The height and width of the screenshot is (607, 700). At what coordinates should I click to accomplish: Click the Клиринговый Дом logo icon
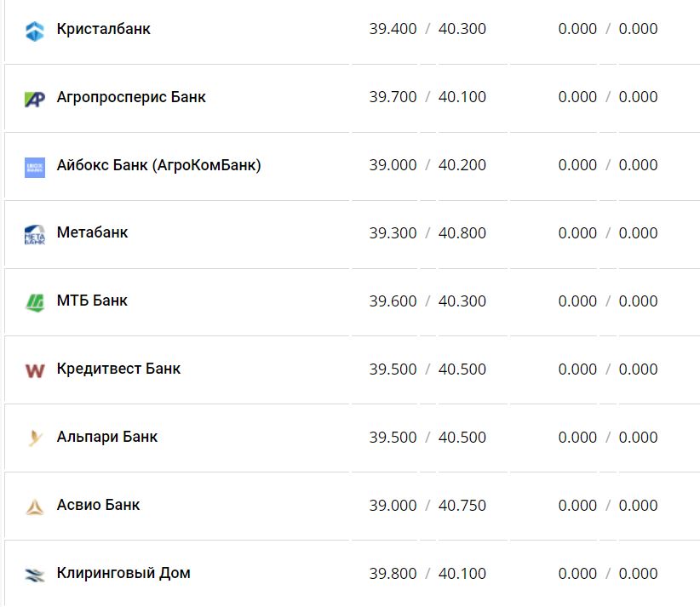pyautogui.click(x=34, y=573)
